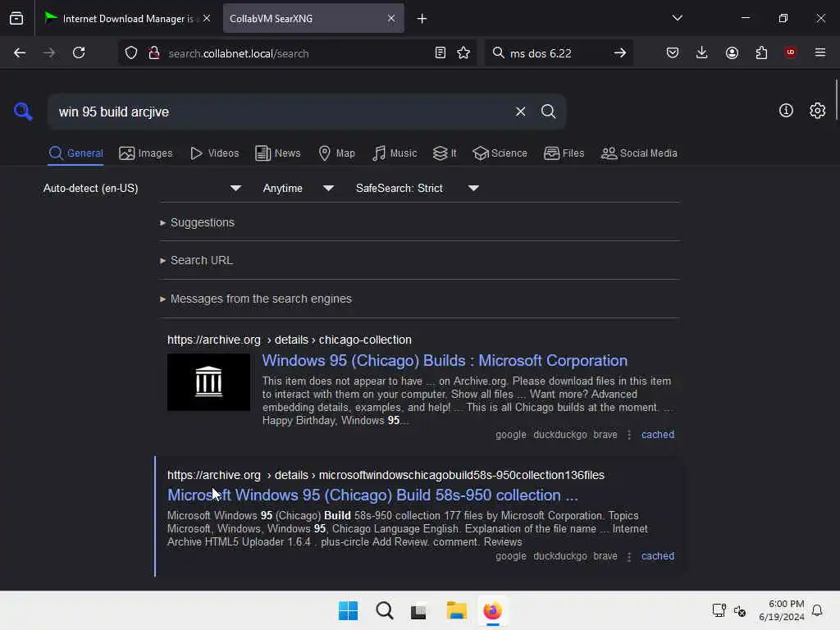Open Windows taskbar search
Screen dimensions: 840x630
[384, 610]
